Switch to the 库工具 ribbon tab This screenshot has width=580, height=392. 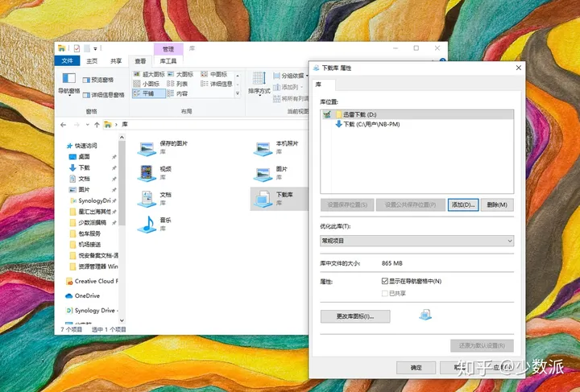(168, 61)
